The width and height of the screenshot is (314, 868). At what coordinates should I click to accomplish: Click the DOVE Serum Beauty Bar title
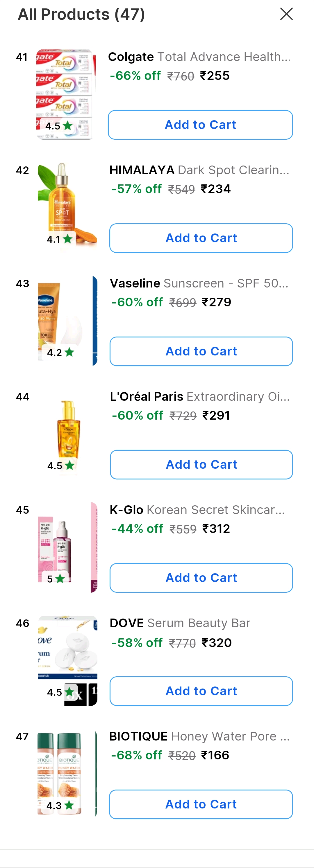coord(180,623)
